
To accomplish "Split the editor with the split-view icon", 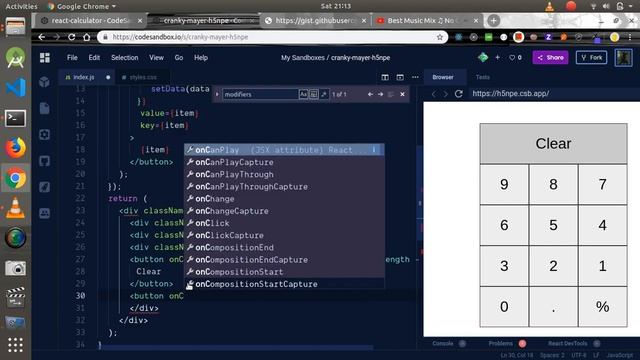I will 385,77.
